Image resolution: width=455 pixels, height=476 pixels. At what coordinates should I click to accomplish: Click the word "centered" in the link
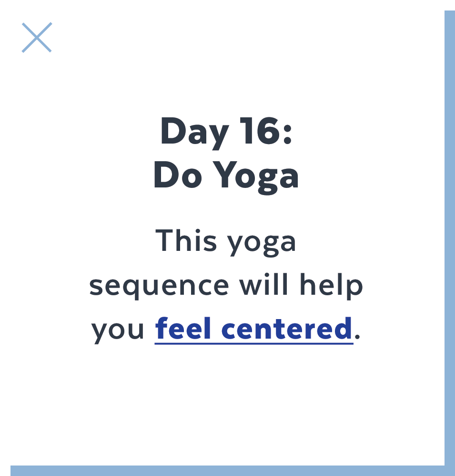[x=287, y=328]
